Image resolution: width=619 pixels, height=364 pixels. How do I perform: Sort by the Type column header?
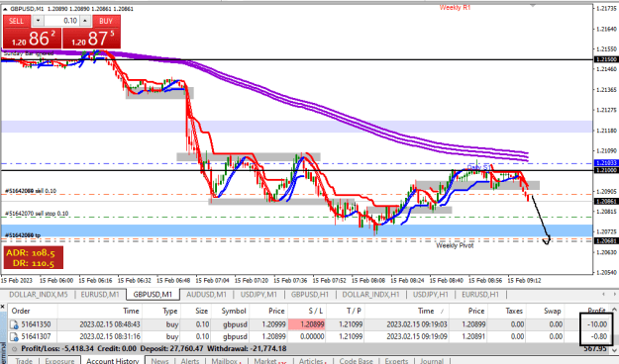170,311
